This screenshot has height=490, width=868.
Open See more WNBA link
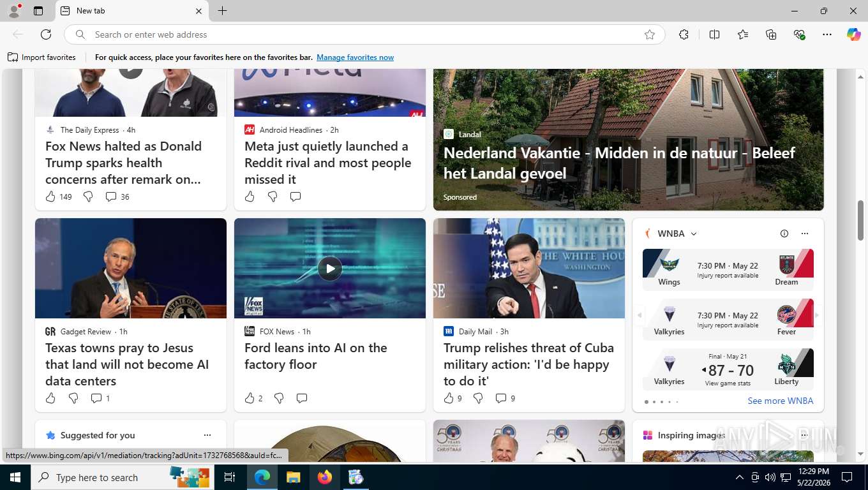point(781,401)
